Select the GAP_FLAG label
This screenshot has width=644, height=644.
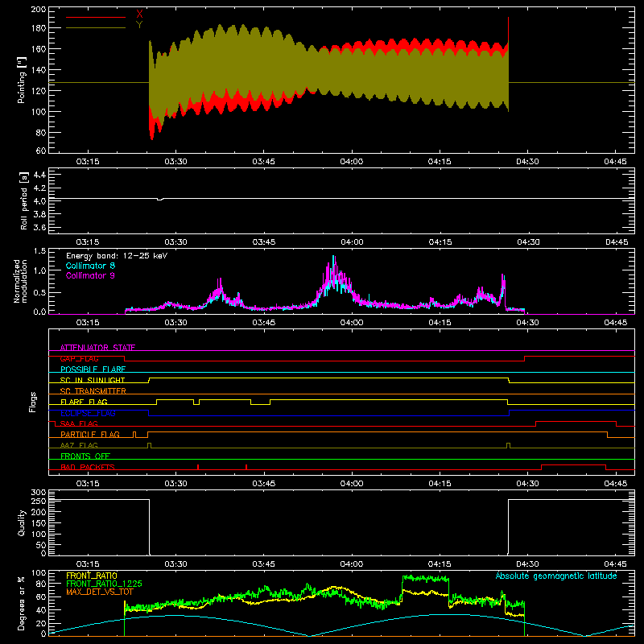pos(79,358)
